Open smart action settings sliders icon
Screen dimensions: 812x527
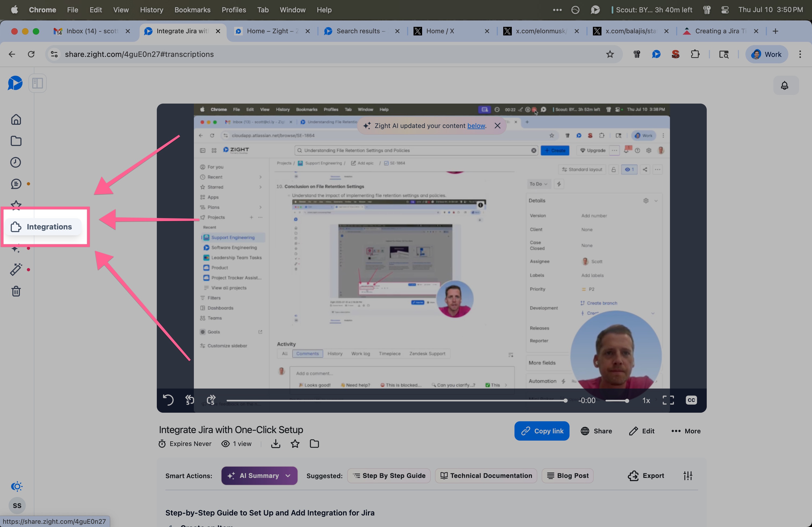click(x=688, y=475)
